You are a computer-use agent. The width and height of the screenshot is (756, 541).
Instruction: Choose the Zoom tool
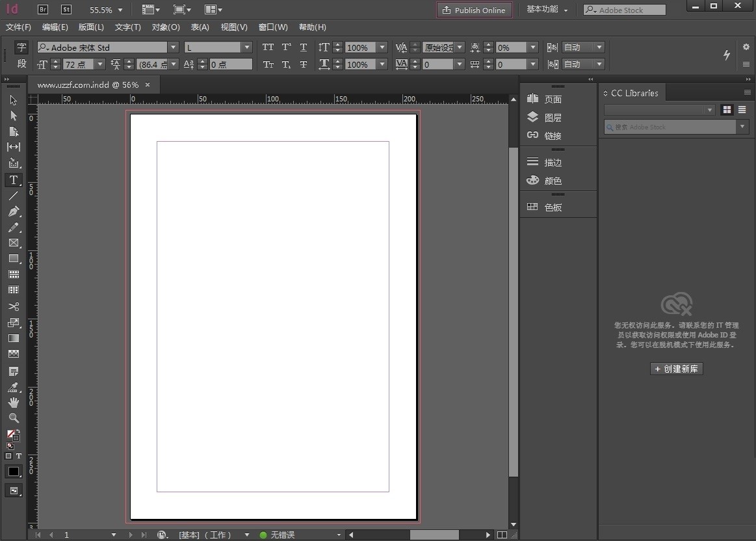click(x=14, y=418)
